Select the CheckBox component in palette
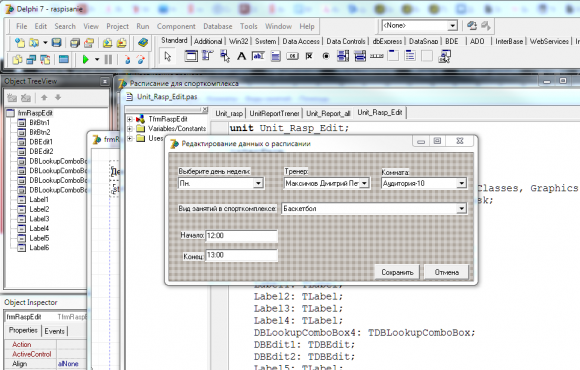This screenshot has height=370, width=580. pyautogui.click(x=309, y=56)
